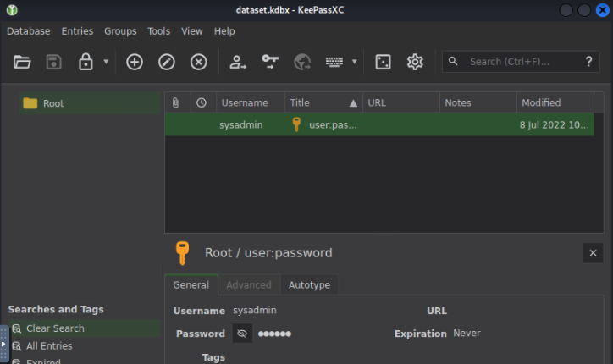Focus the Search (Ctrl+F) field

coord(521,62)
